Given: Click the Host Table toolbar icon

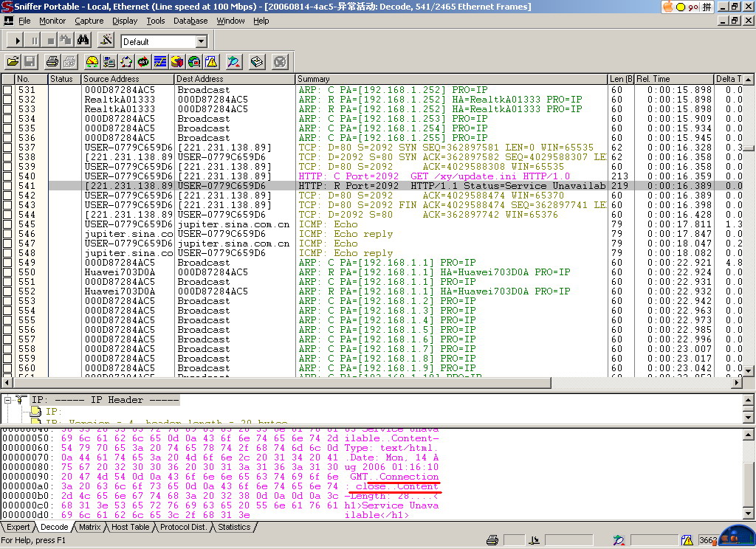Looking at the screenshot, I should 109,62.
